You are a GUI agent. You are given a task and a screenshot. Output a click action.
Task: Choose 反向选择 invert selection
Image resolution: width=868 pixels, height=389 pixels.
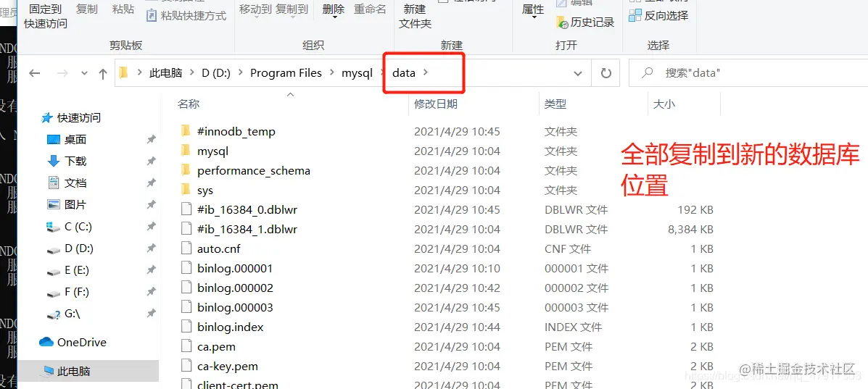(658, 16)
